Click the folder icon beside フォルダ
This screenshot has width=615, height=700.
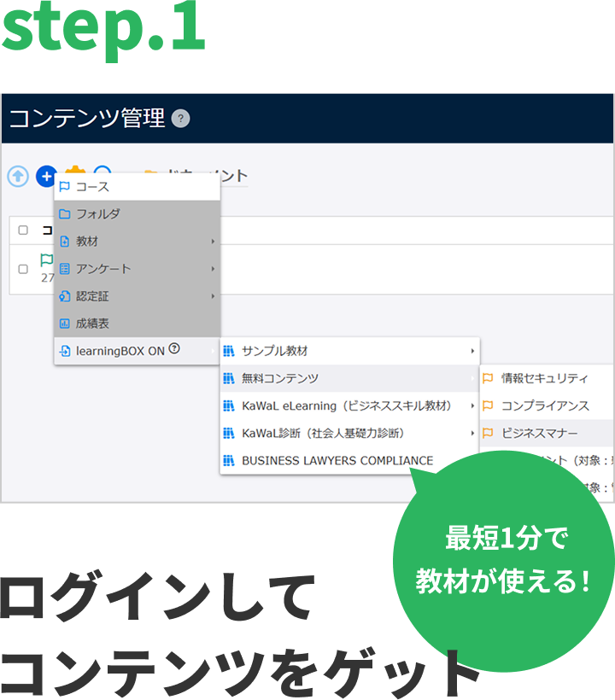[x=65, y=214]
